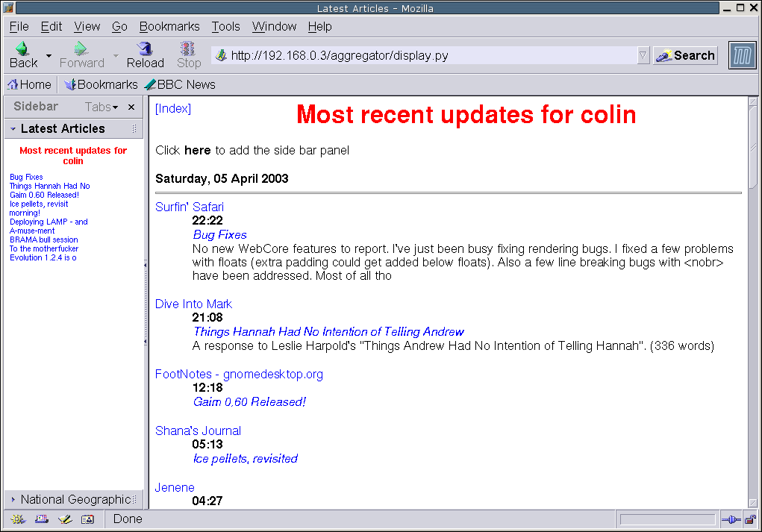Click the scrollbar down arrow
This screenshot has height=532, width=762.
point(753,504)
